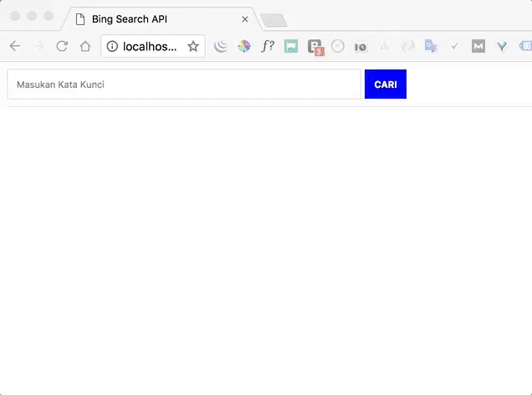The width and height of the screenshot is (532, 395).
Task: Focus the Masukan Kata Kunci input
Action: 184,85
